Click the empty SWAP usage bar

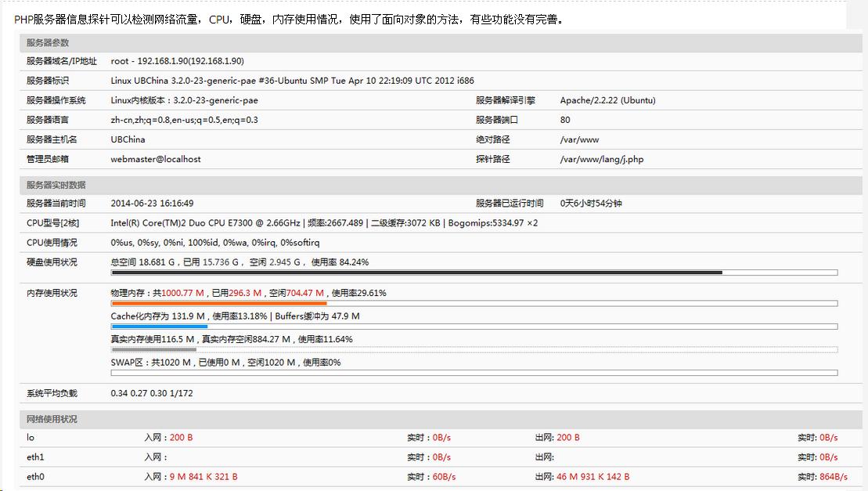(x=474, y=373)
